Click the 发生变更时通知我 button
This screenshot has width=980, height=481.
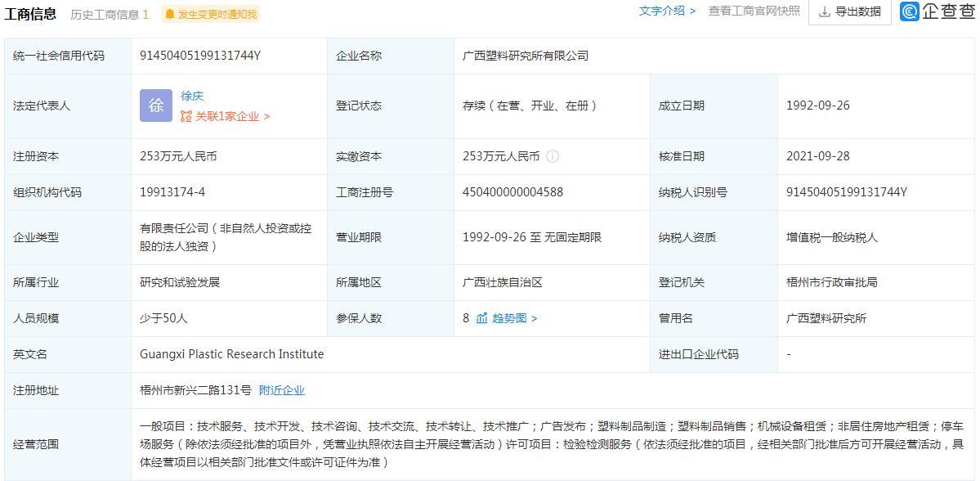210,15
